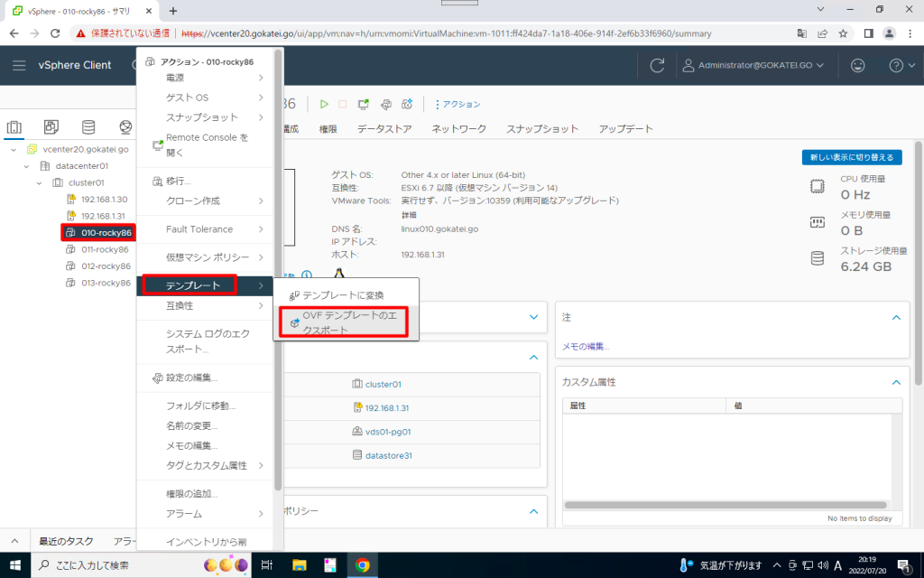The image size is (924, 578).
Task: Click the Windows taskbar search box
Action: (117, 565)
